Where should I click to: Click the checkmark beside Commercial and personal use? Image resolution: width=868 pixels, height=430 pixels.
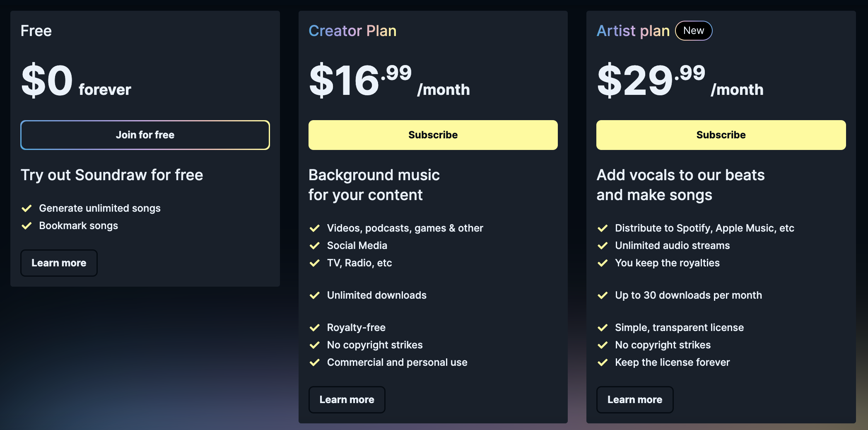pyautogui.click(x=315, y=362)
